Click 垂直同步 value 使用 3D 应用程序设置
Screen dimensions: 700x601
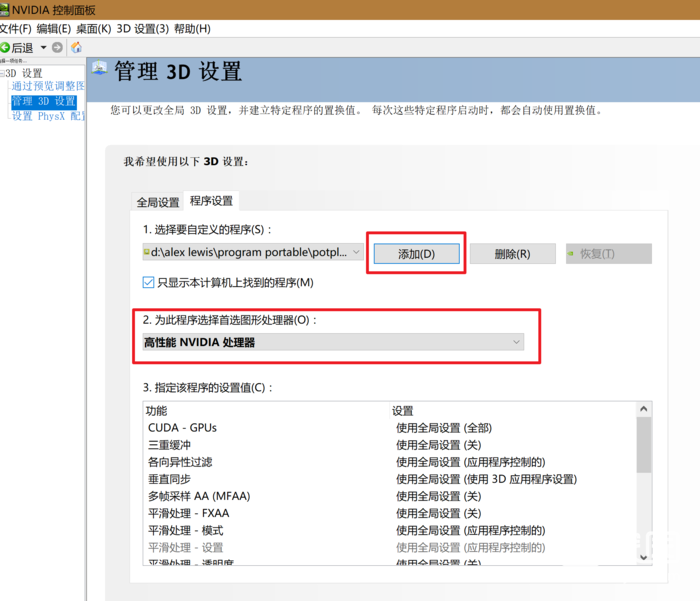click(487, 479)
